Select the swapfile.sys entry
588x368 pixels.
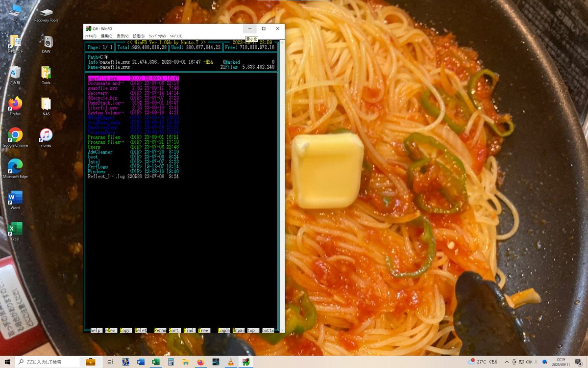pos(133,88)
